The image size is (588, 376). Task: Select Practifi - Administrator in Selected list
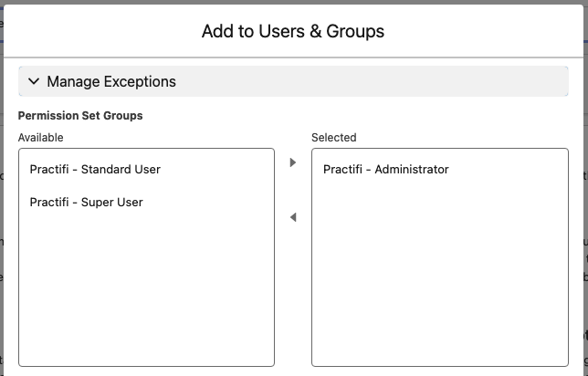(x=440, y=170)
